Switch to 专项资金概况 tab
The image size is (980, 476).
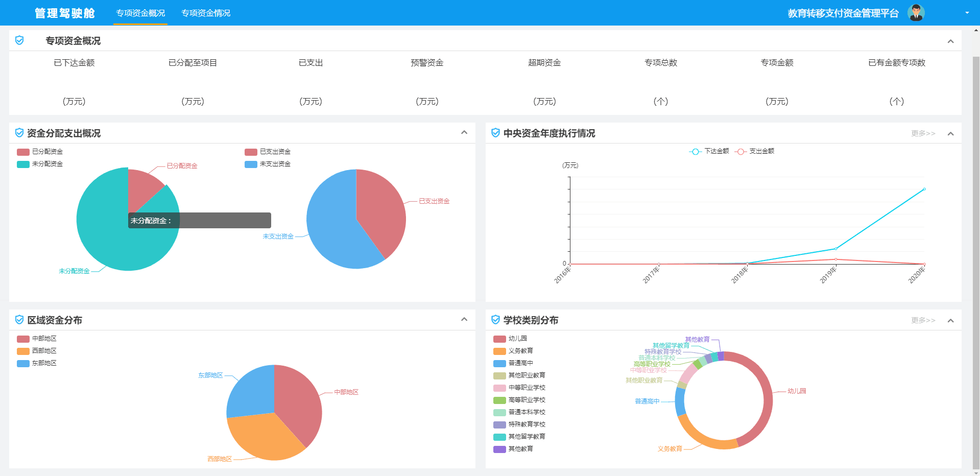[140, 13]
